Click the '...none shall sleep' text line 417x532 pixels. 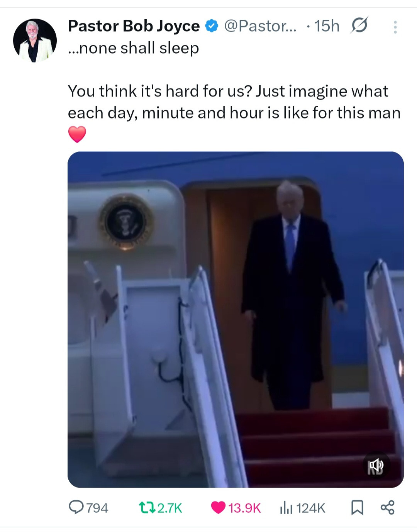(134, 48)
